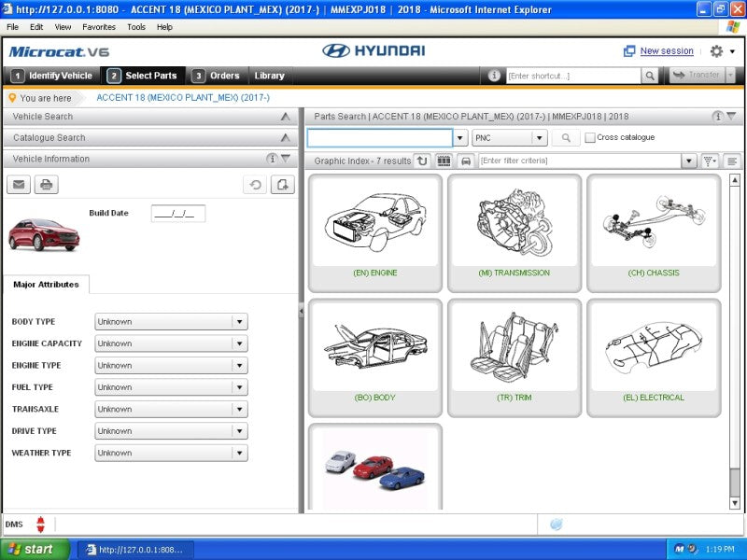This screenshot has height=560, width=747.
Task: Click the car icon in Graphic Index bar
Action: point(466,161)
